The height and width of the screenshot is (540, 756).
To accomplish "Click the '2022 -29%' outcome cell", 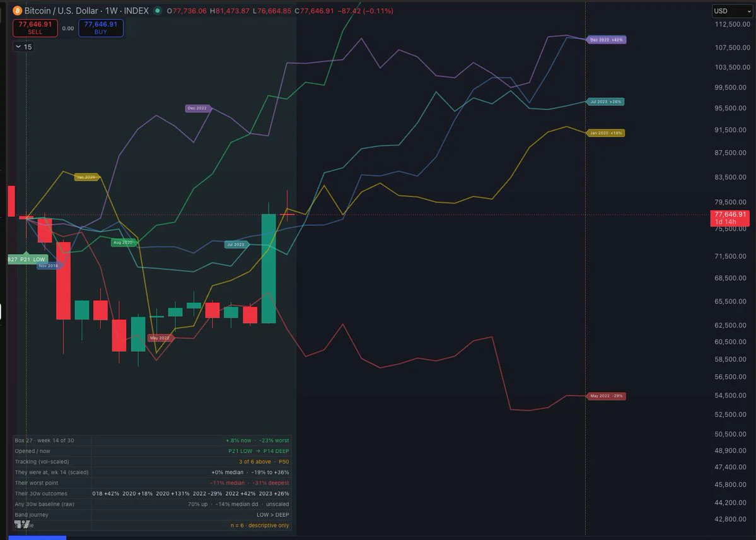I will pyautogui.click(x=207, y=494).
